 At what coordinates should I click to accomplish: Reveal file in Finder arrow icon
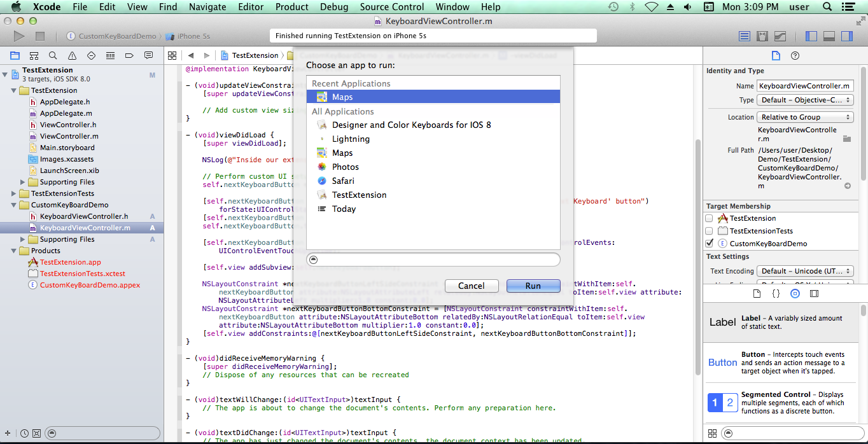[848, 186]
